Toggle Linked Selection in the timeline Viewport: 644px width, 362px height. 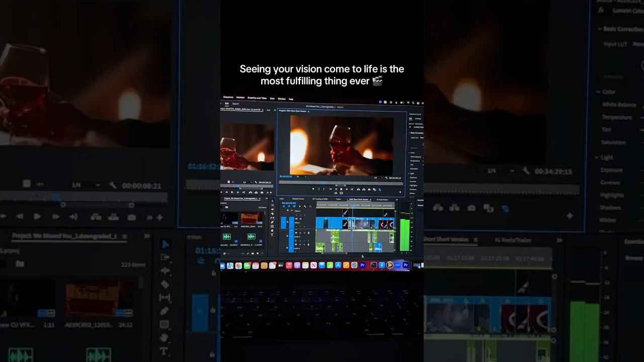point(294,206)
